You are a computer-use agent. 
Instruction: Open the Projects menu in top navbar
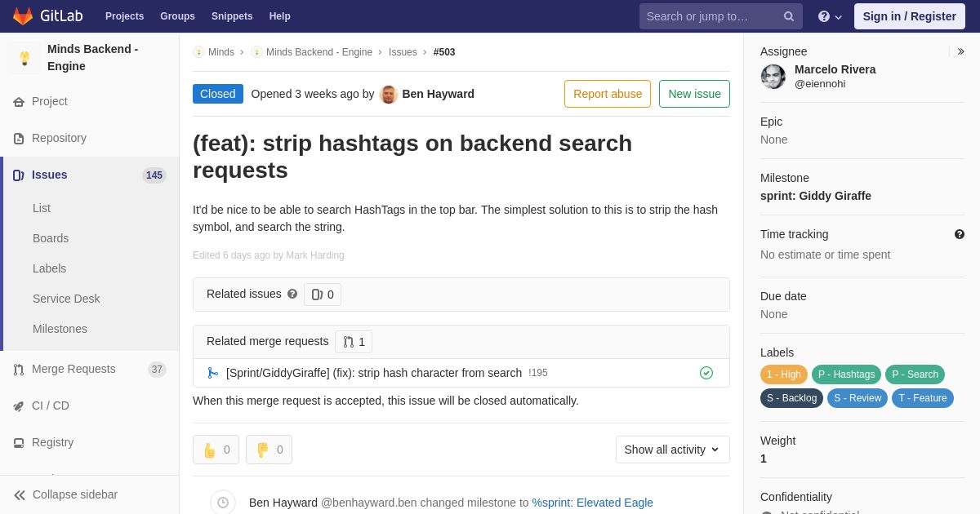click(x=124, y=16)
